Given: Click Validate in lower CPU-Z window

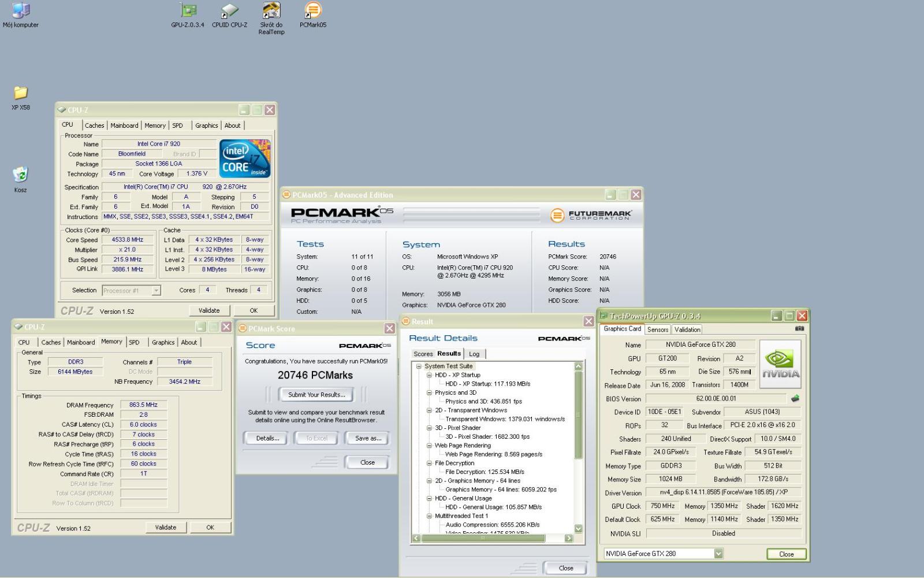Looking at the screenshot, I should click(166, 527).
